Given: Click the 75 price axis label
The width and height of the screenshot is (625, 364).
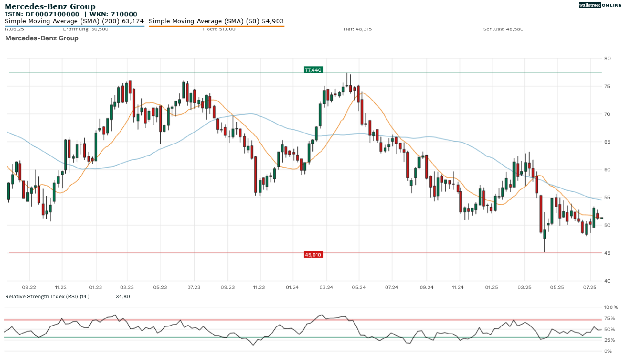Looking at the screenshot, I should pos(607,86).
